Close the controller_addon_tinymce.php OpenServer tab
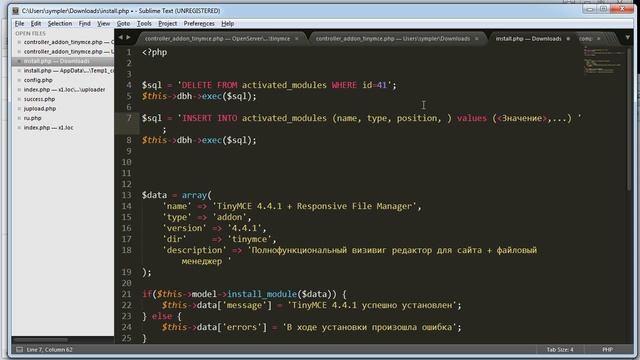This screenshot has width=640, height=360. [x=297, y=39]
